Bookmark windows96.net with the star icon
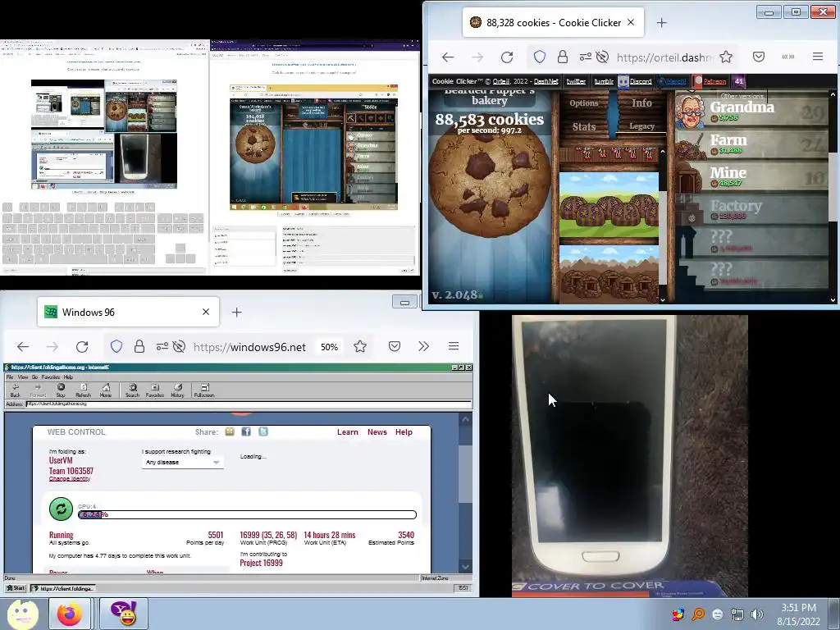Image resolution: width=840 pixels, height=630 pixels. tap(360, 347)
